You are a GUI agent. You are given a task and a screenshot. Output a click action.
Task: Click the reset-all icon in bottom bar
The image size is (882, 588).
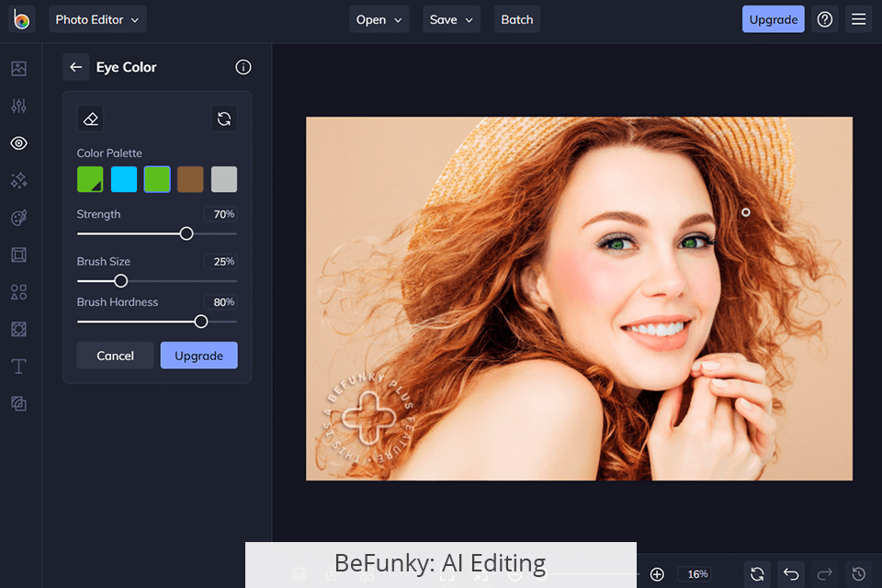757,574
